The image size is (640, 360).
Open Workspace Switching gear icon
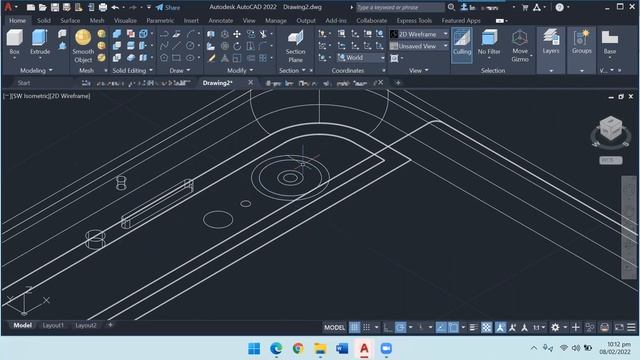(x=555, y=327)
